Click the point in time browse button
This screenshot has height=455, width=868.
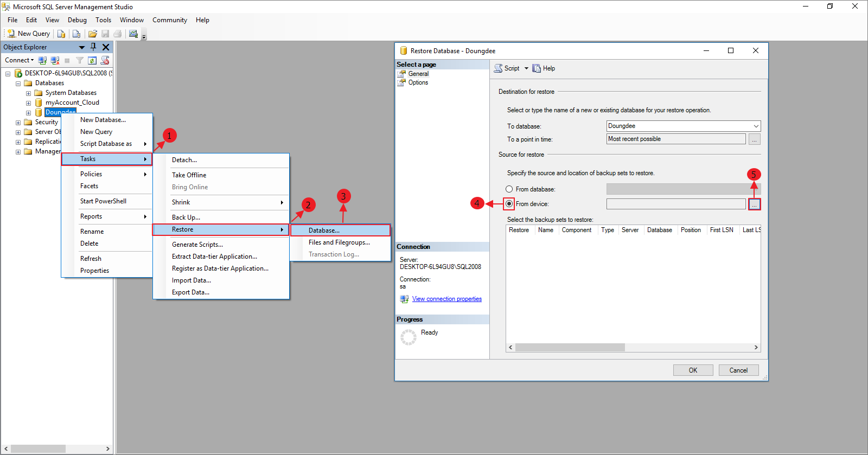coord(755,139)
